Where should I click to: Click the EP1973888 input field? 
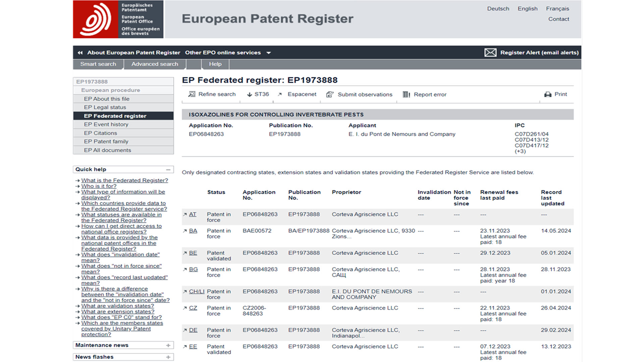coord(123,81)
